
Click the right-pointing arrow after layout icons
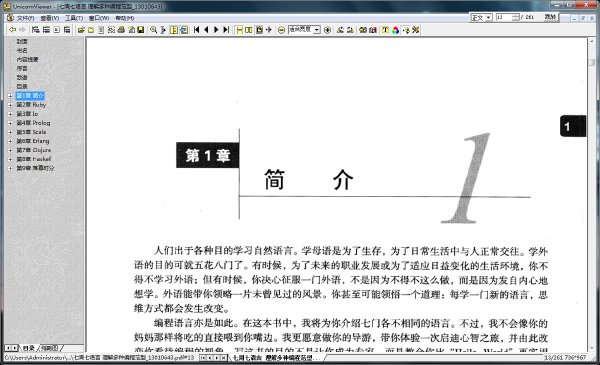click(x=269, y=29)
